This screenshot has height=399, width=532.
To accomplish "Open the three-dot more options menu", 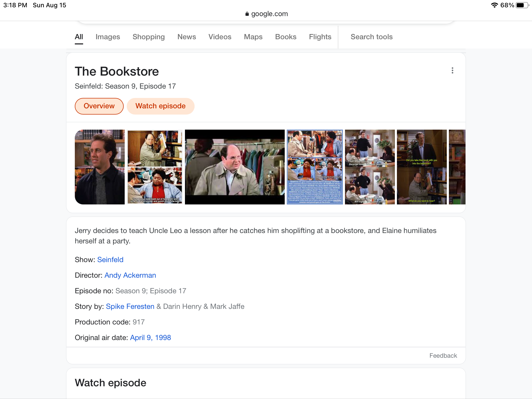I will (x=452, y=71).
